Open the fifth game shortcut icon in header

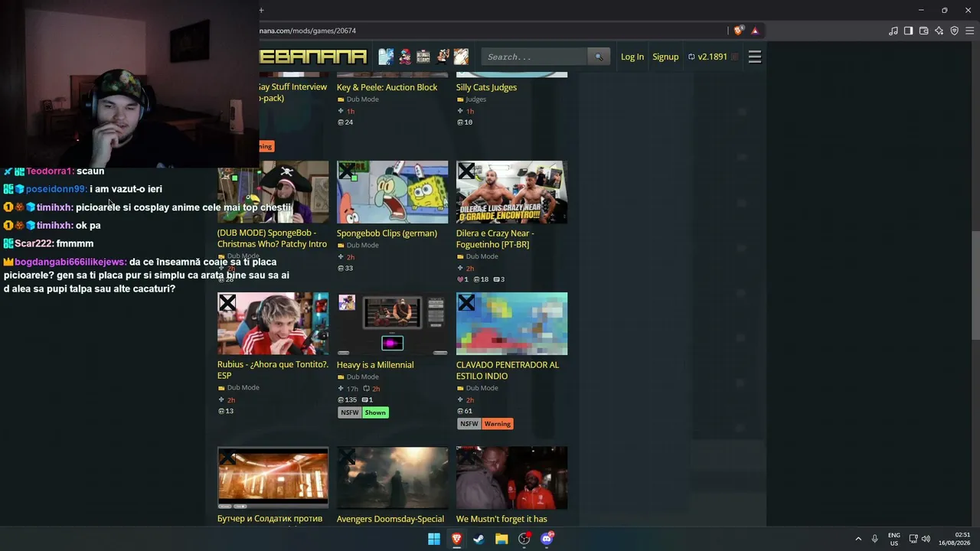pos(461,57)
